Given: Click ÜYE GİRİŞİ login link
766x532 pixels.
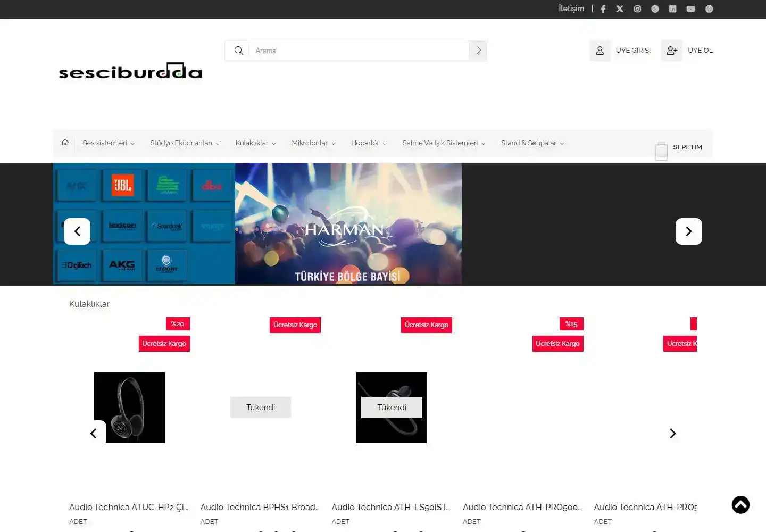Looking at the screenshot, I should pyautogui.click(x=633, y=51).
